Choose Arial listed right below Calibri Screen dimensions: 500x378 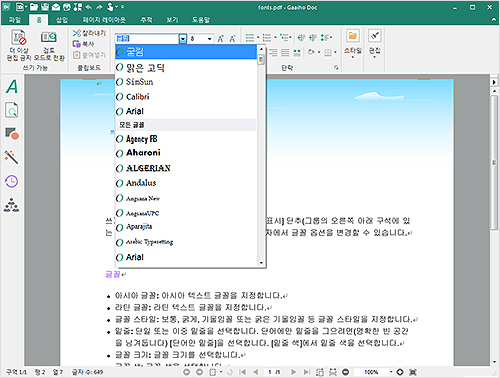click(x=186, y=111)
